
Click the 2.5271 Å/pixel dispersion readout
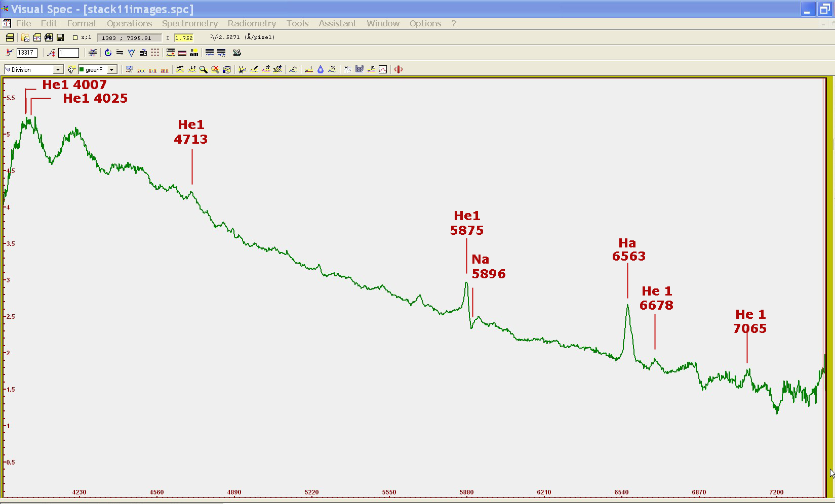click(x=243, y=37)
